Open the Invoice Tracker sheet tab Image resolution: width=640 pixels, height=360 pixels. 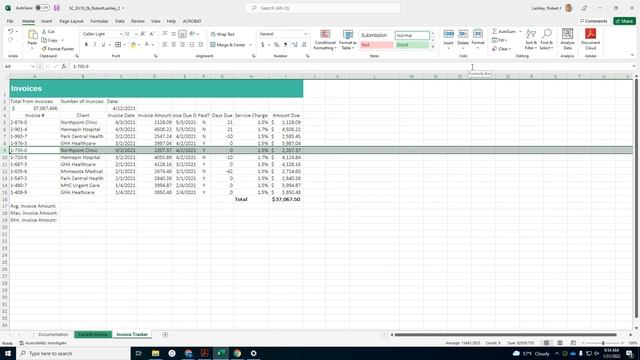tap(132, 334)
